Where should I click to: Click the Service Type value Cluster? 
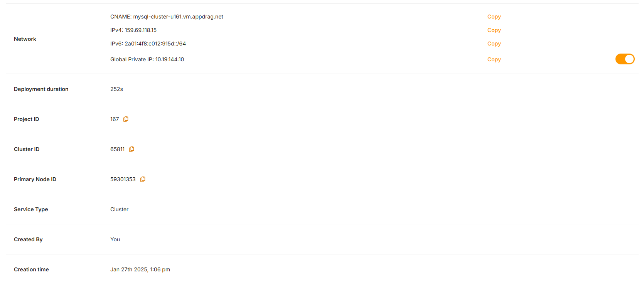tap(119, 209)
